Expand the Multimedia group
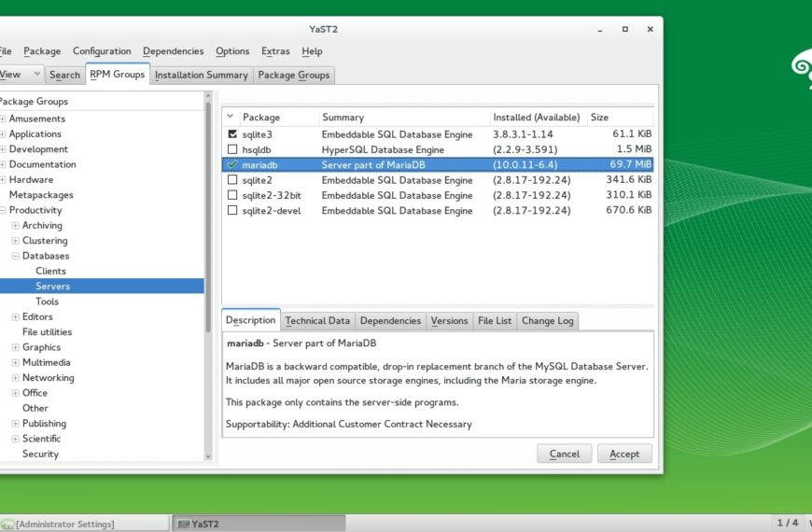Image resolution: width=812 pixels, height=532 pixels. click(16, 362)
